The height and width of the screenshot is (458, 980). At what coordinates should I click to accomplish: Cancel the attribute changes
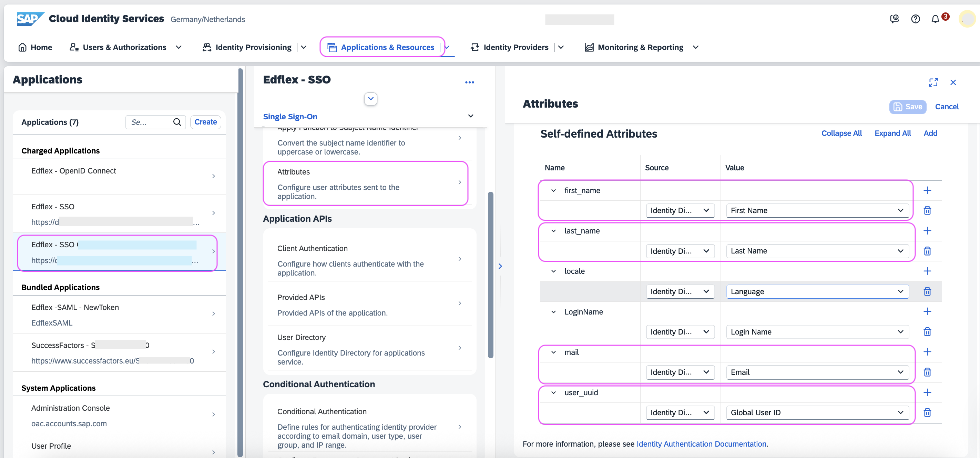coord(947,107)
